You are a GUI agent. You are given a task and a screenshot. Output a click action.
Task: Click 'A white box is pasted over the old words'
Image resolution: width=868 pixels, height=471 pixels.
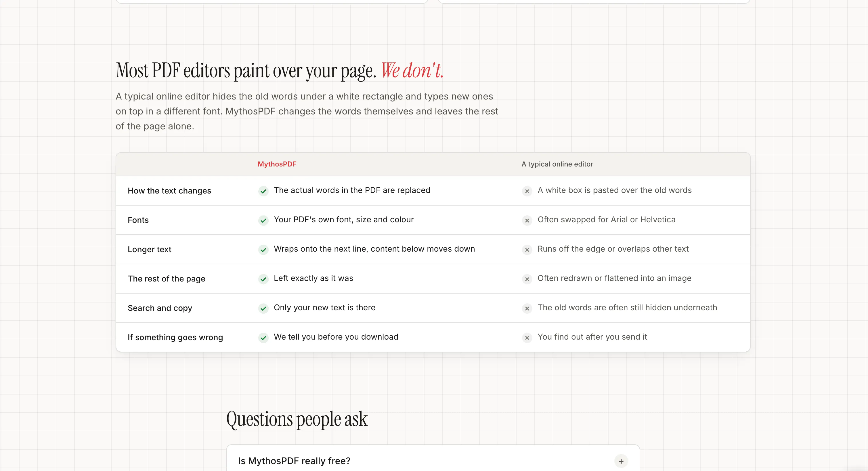tap(614, 190)
